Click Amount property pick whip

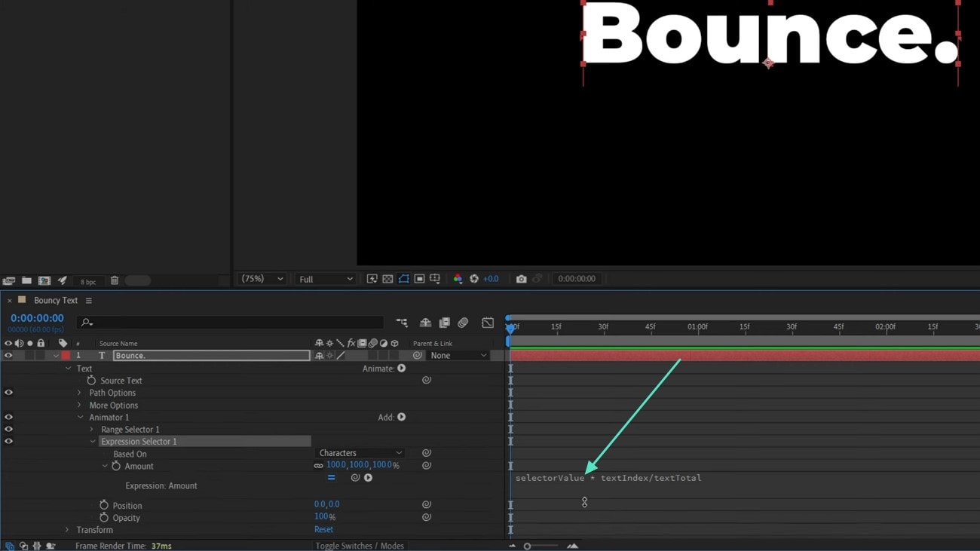click(x=427, y=466)
